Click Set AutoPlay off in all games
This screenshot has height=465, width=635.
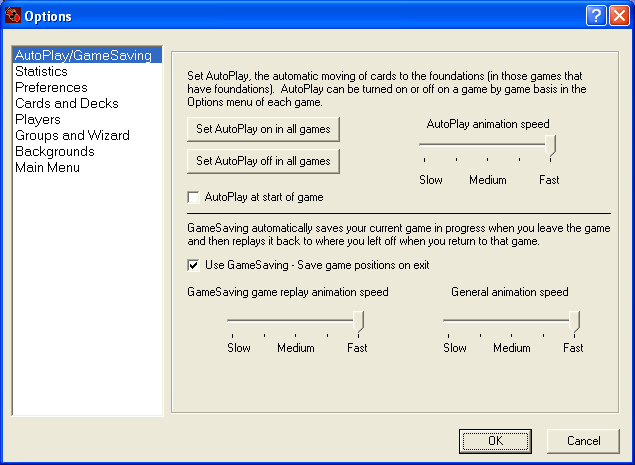tap(263, 161)
